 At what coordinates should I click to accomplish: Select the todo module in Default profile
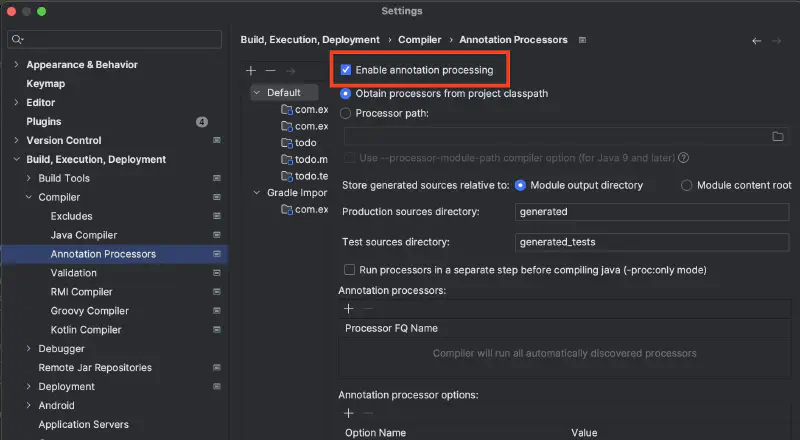305,143
